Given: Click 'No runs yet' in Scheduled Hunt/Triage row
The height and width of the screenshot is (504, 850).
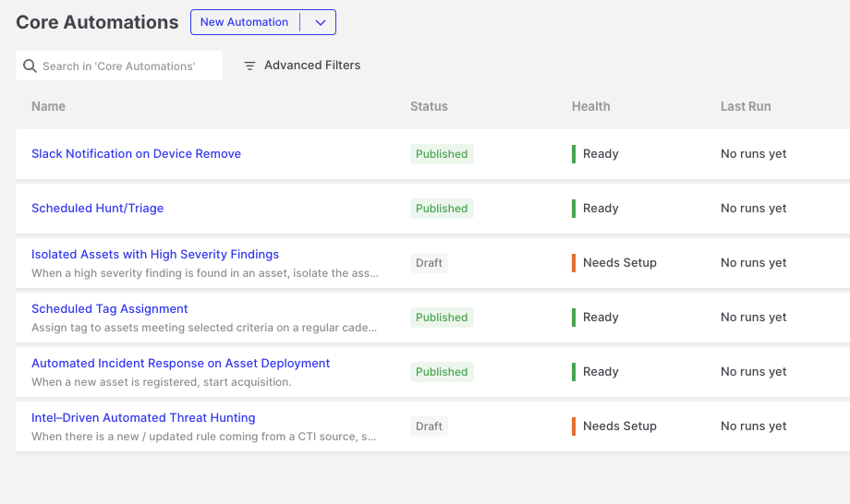Looking at the screenshot, I should click(754, 209).
